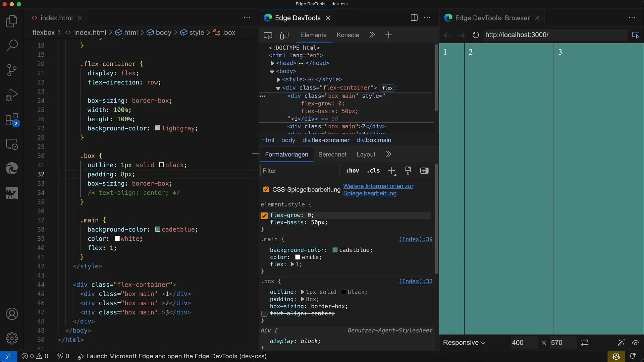644x362 pixels.
Task: Open the Responsive device dropdown
Action: click(x=464, y=343)
